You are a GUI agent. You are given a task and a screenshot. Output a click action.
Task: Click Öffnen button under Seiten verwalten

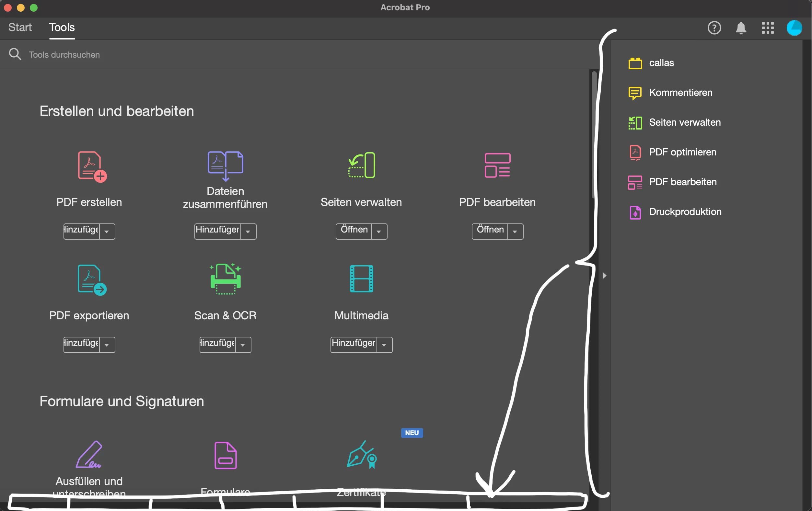coord(354,231)
